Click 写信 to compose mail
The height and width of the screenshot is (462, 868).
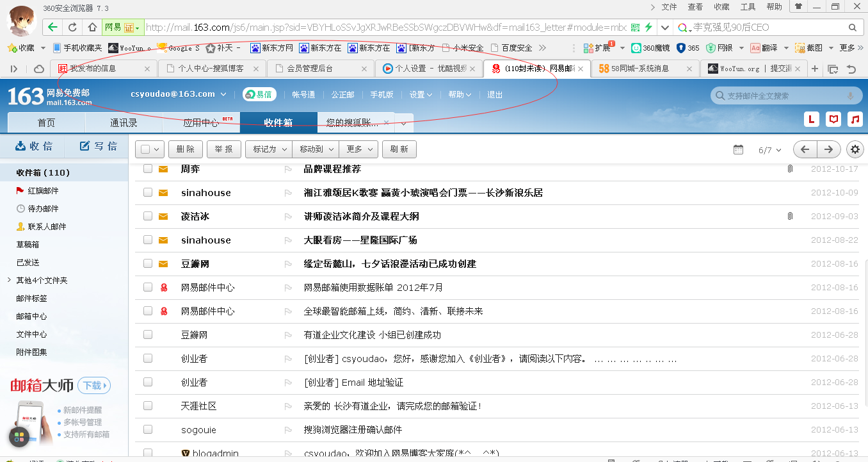99,146
